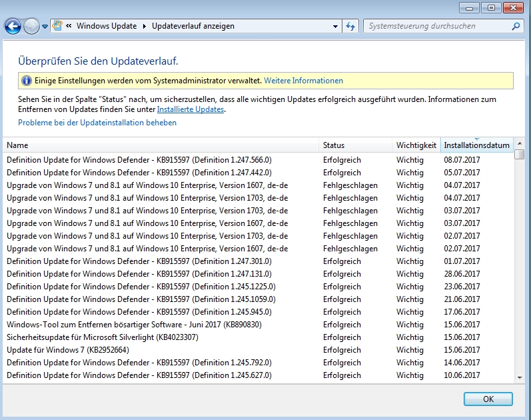Close the window with the red X
The height and width of the screenshot is (420, 531).
(514, 7)
